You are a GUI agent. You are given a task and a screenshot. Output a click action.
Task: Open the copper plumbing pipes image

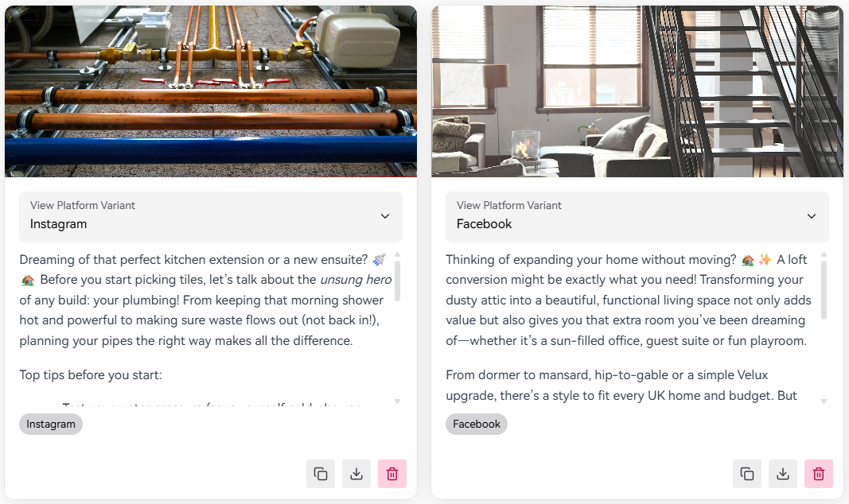[x=211, y=91]
